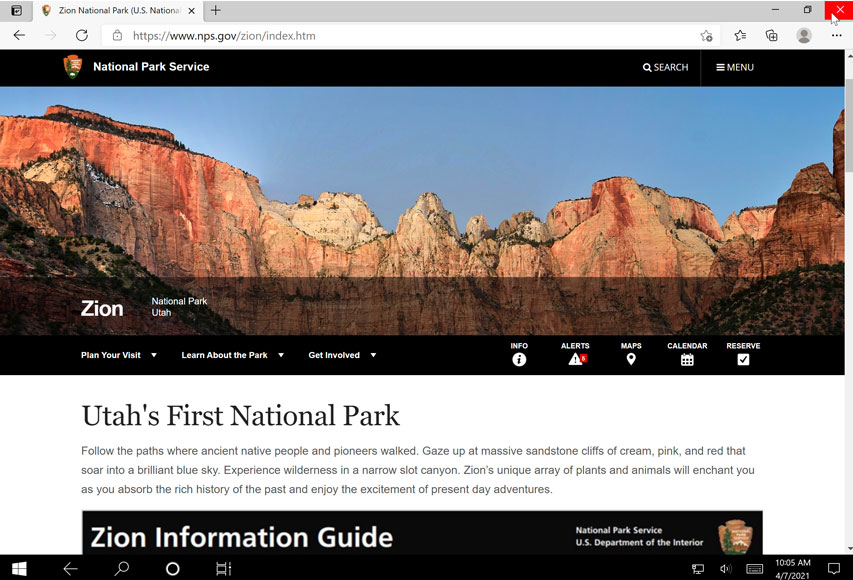This screenshot has width=853, height=580.
Task: Open browser Settings and more menu
Action: click(836, 35)
